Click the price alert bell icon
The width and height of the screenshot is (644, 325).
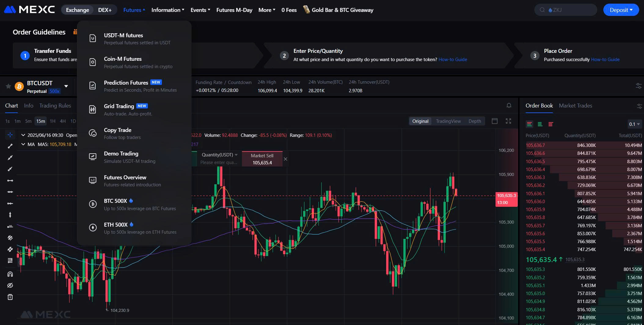pos(509,105)
